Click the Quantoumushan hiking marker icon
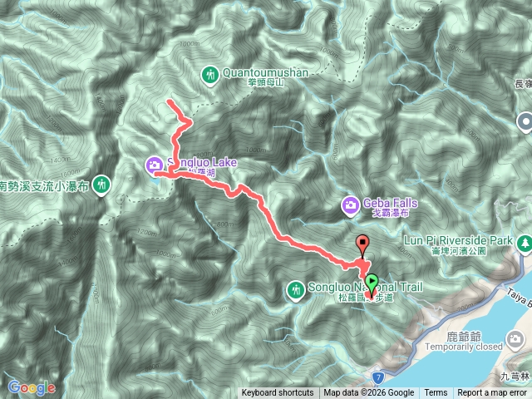 click(210, 75)
